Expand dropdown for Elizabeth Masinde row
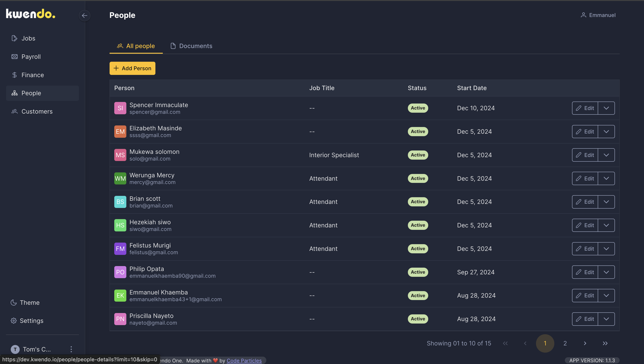 [606, 131]
